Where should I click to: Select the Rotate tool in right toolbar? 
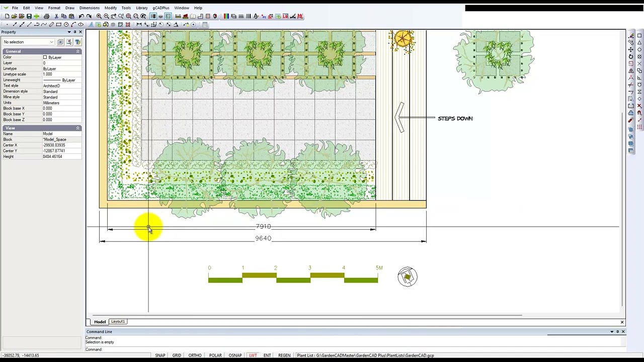[x=631, y=57]
